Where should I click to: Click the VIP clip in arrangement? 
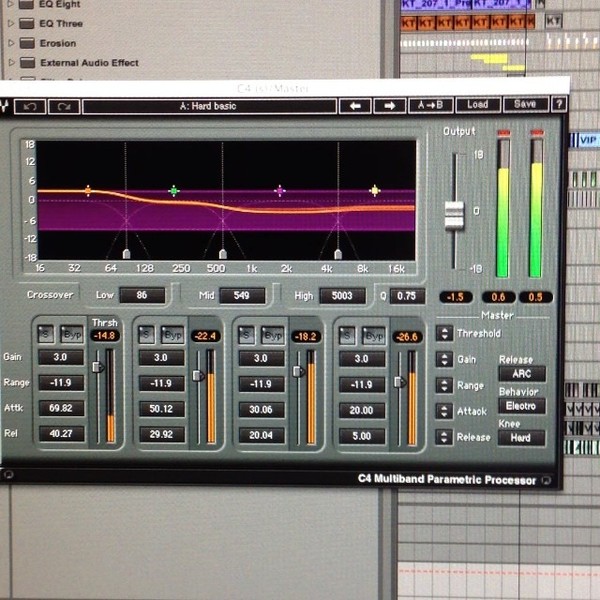(588, 140)
